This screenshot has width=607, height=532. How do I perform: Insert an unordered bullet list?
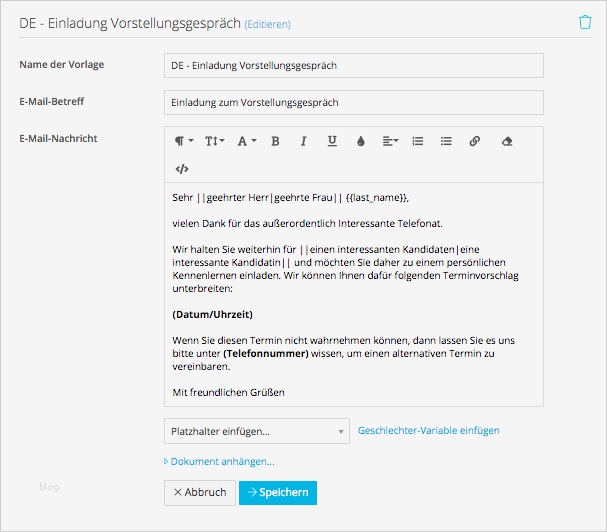click(x=446, y=141)
